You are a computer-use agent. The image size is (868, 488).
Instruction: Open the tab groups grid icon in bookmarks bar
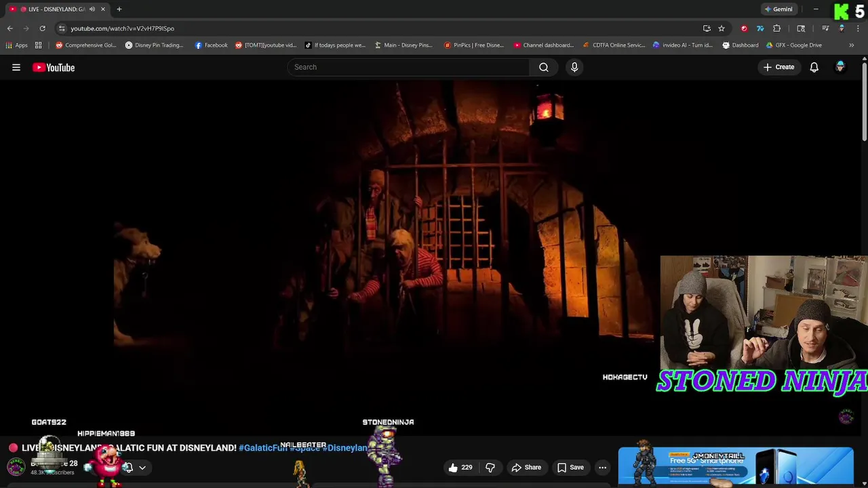(39, 45)
